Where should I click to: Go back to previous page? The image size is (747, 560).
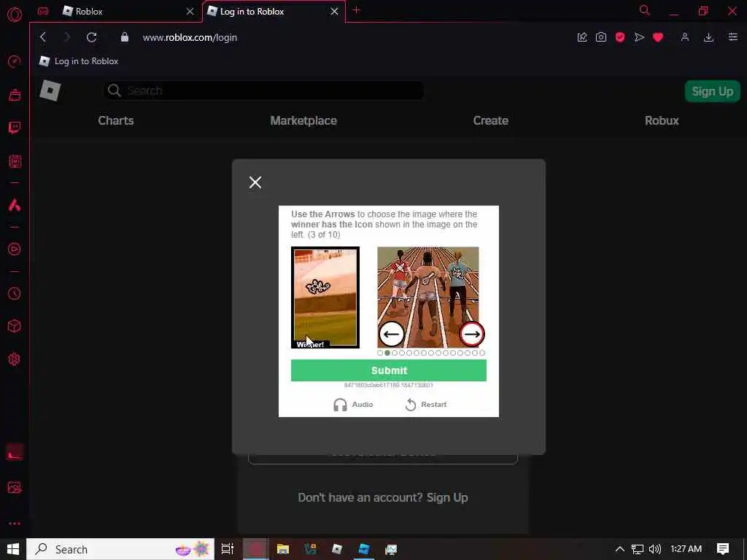(43, 37)
